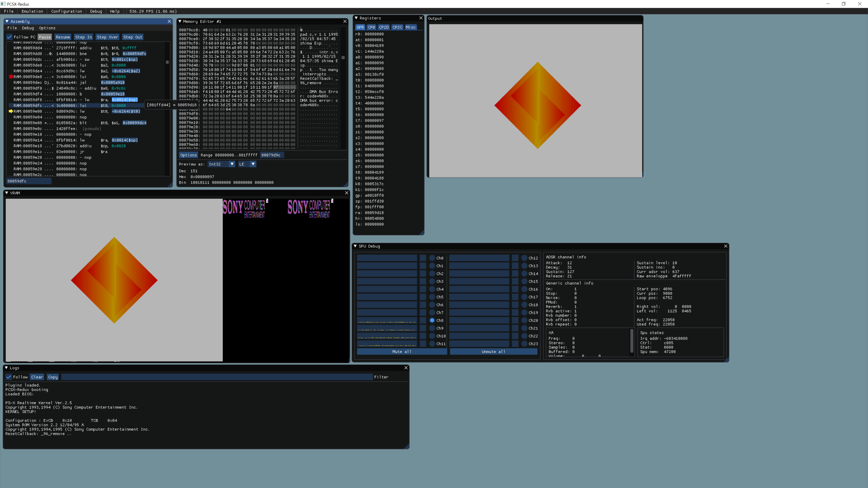Image resolution: width=868 pixels, height=488 pixels.
Task: Open the Help menu
Action: click(x=115, y=11)
